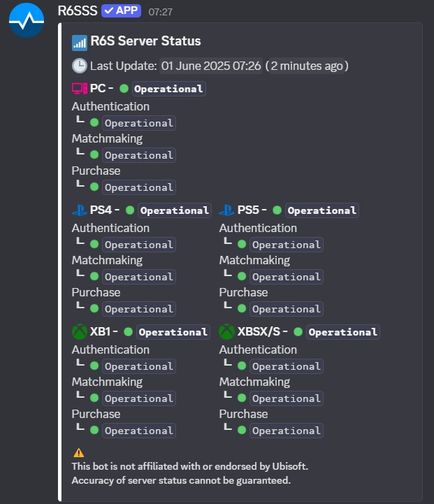Click the green status dot next to PS5
The width and height of the screenshot is (434, 504).
(x=277, y=210)
